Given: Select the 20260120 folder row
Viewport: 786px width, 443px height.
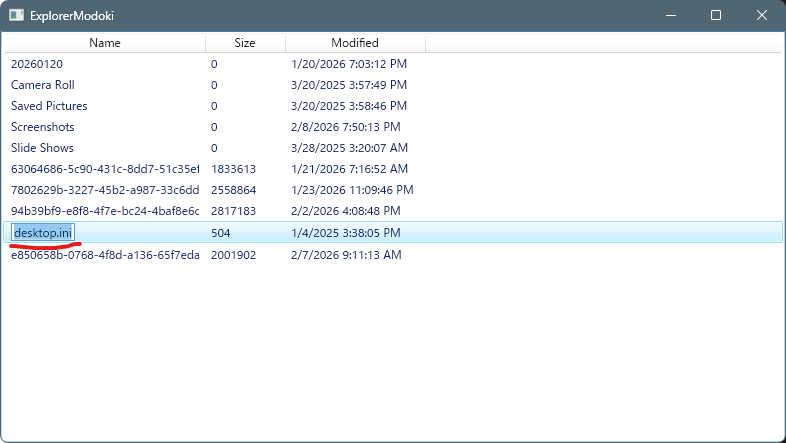Looking at the screenshot, I should tap(36, 64).
